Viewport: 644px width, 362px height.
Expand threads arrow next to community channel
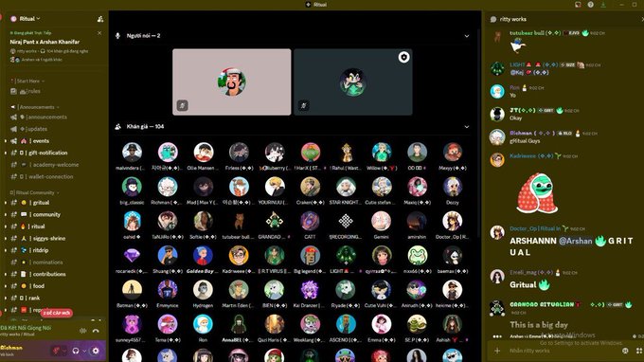pos(6,214)
